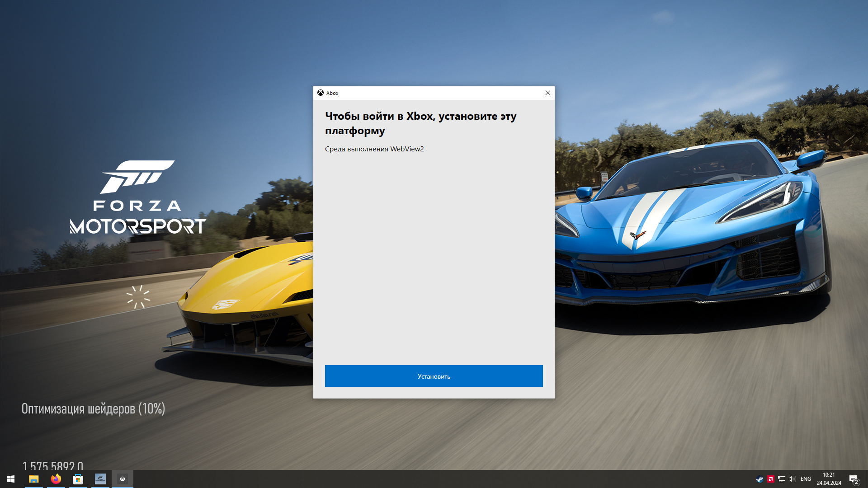Open Steam tray icon
868x488 pixels.
pos(759,479)
